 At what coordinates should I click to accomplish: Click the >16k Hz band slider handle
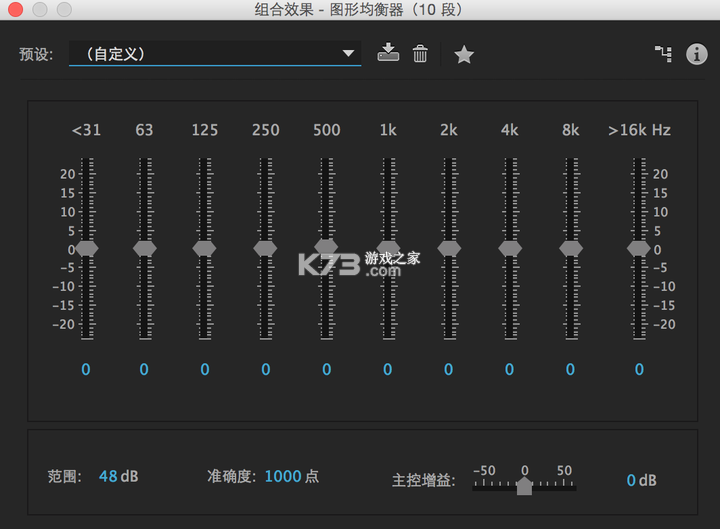[x=639, y=248]
